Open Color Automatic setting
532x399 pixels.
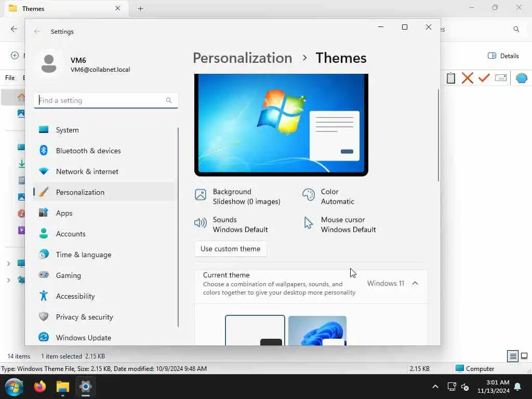[328, 196]
